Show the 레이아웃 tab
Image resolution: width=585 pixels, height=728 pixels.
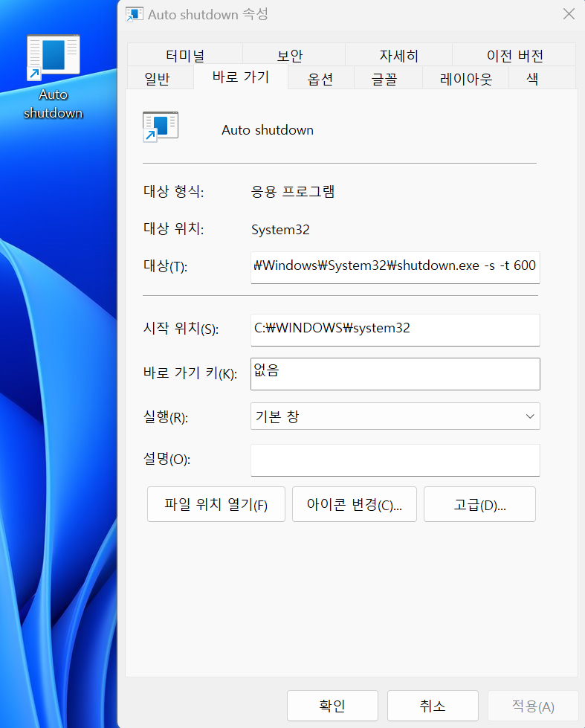point(465,78)
